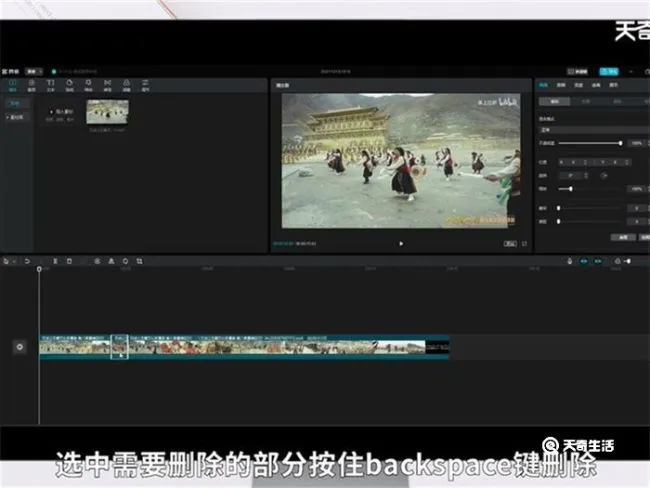Click the blue Export button
This screenshot has width=650, height=488.
coord(609,71)
